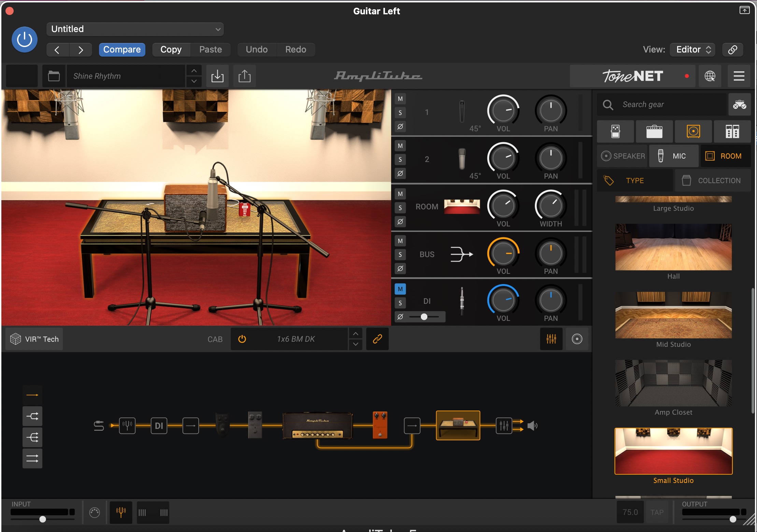
Task: Solo the BUS channel
Action: 400,255
